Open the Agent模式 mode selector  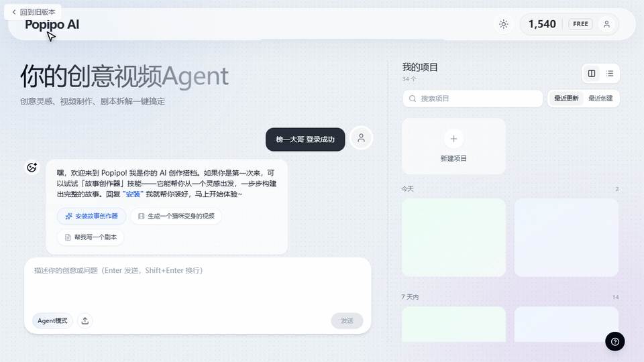click(x=52, y=320)
